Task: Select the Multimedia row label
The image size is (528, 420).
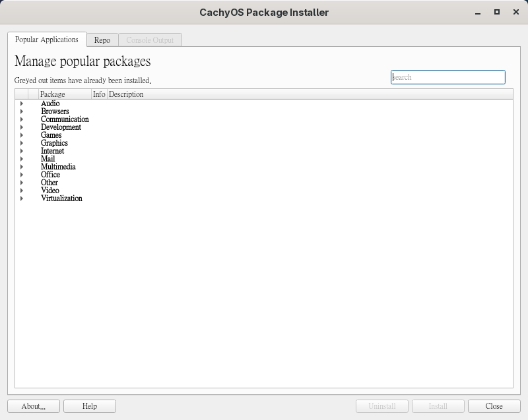Action: click(x=58, y=167)
